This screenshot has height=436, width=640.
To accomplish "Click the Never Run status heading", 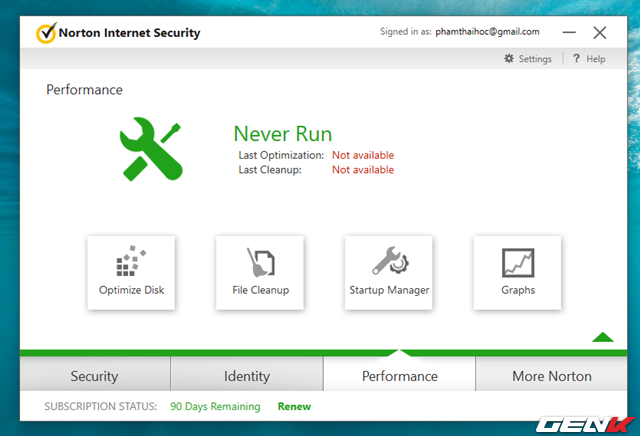I will pyautogui.click(x=283, y=133).
